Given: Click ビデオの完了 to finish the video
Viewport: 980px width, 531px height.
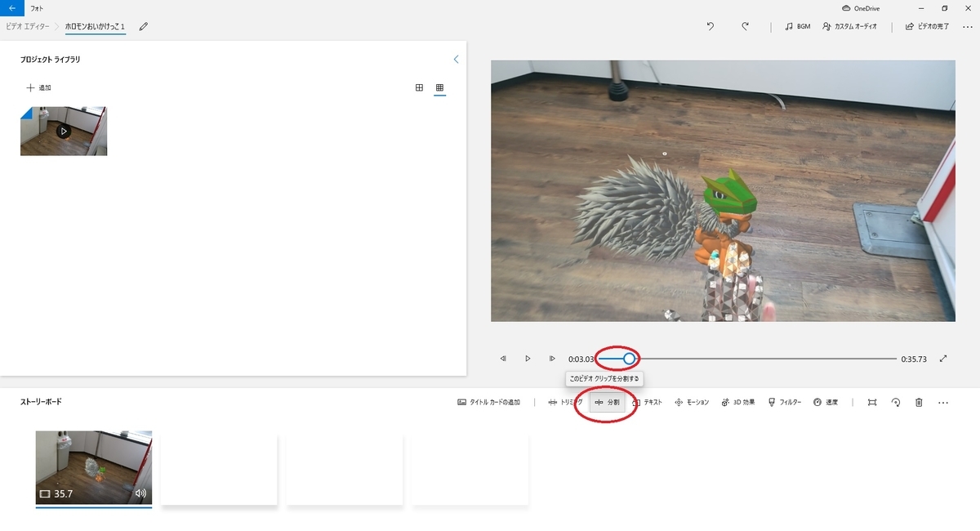Looking at the screenshot, I should tap(927, 26).
